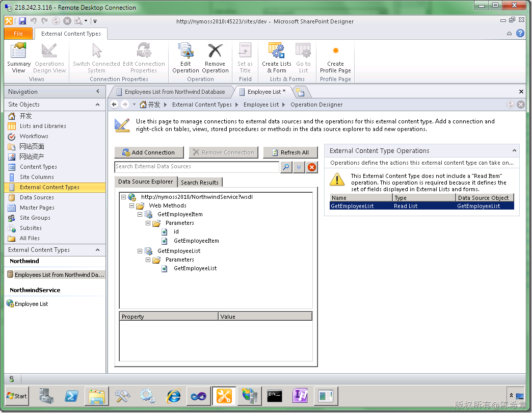
Task: Select Master Pages in Site Objects
Action: (x=37, y=208)
